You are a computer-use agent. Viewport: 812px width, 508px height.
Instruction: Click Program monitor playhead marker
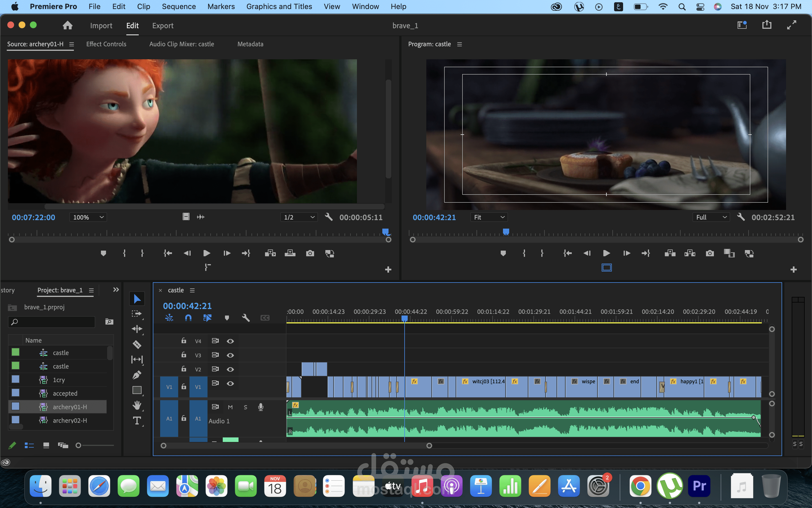click(x=506, y=231)
